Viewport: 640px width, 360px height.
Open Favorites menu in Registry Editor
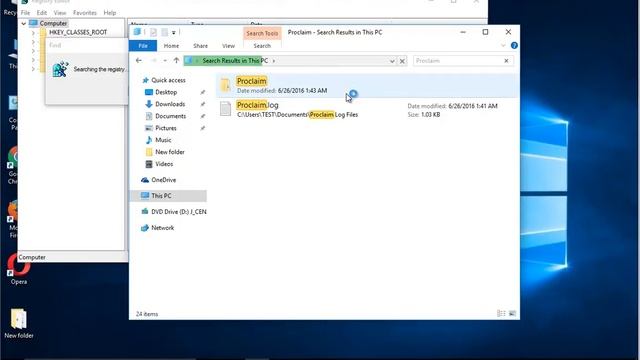[x=85, y=13]
